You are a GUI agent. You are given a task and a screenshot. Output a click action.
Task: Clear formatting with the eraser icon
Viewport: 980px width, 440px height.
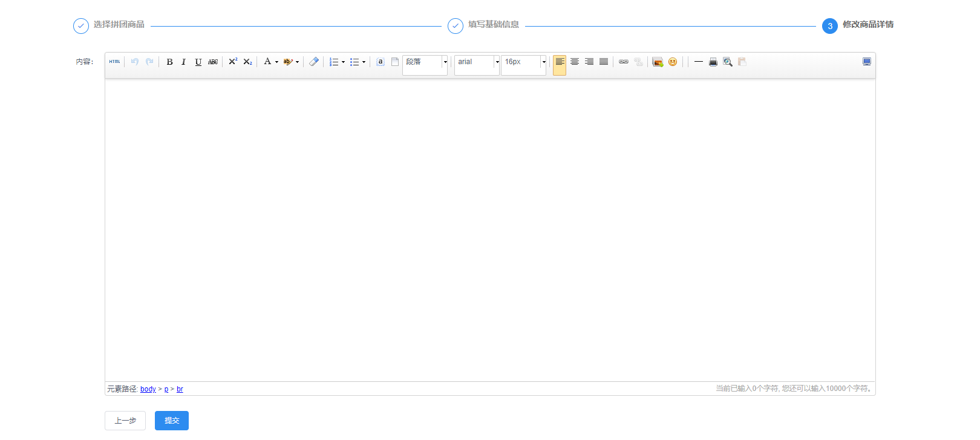point(313,62)
